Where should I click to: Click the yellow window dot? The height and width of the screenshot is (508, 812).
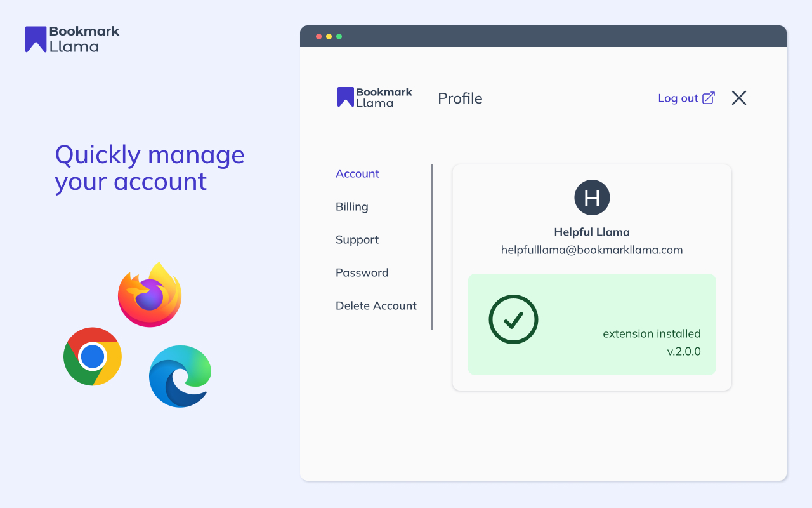(329, 36)
